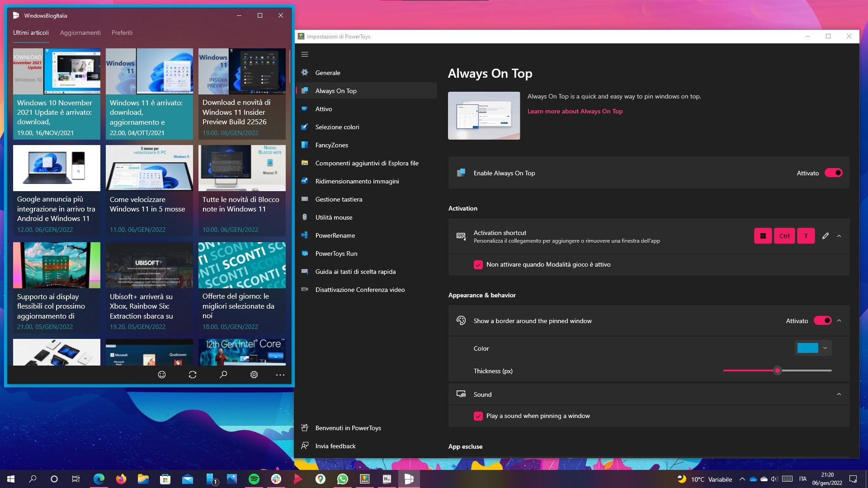Open Generale in PowerToys sidebar
This screenshot has height=488, width=868.
point(366,73)
